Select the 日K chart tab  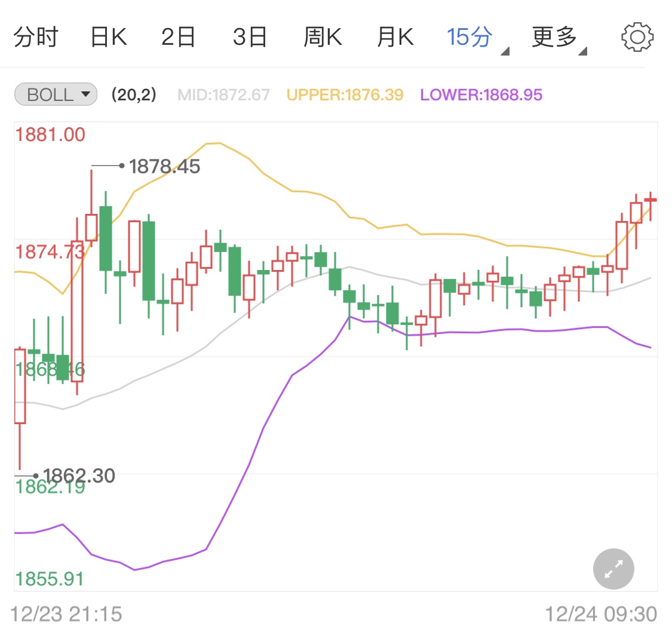coord(109,37)
